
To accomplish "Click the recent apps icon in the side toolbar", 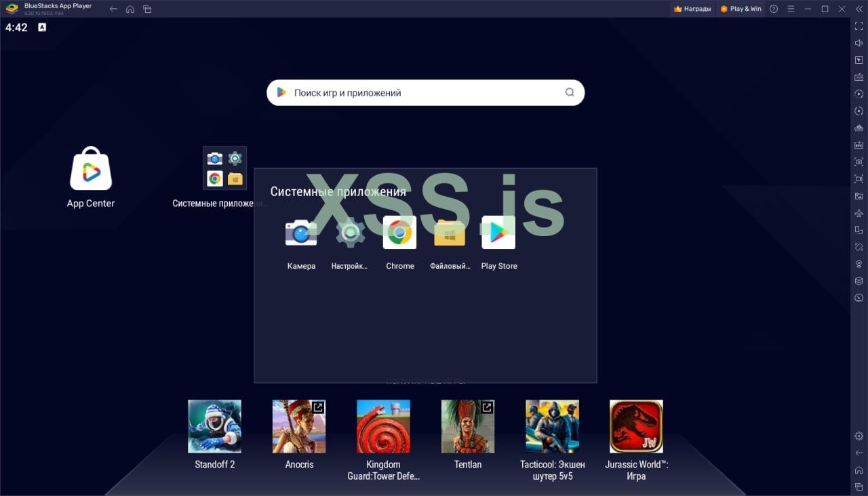I will coord(859,487).
